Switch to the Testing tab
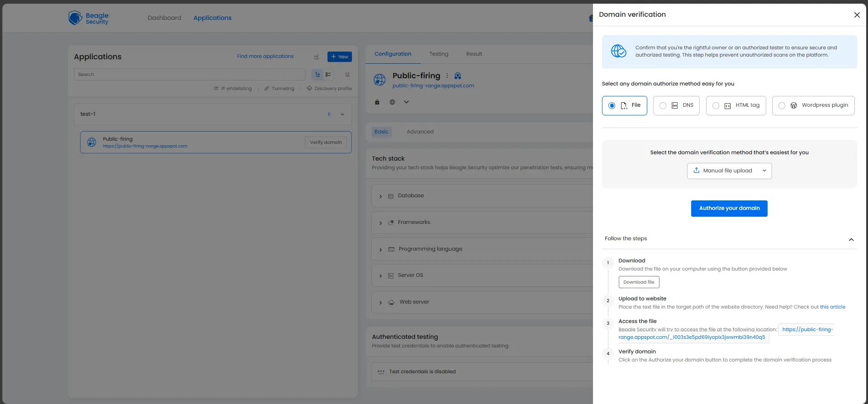 [438, 54]
